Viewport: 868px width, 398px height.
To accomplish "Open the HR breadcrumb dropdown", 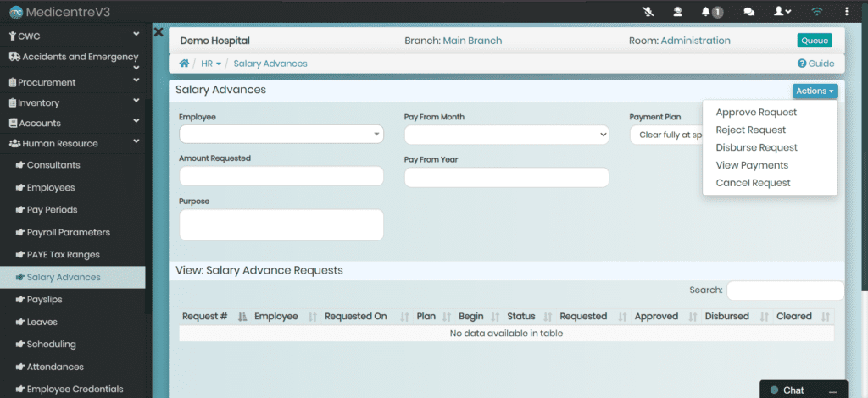I will [211, 64].
